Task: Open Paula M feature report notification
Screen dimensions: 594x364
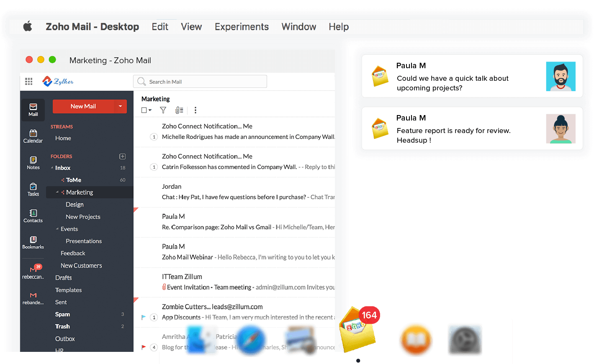Action: [x=472, y=128]
